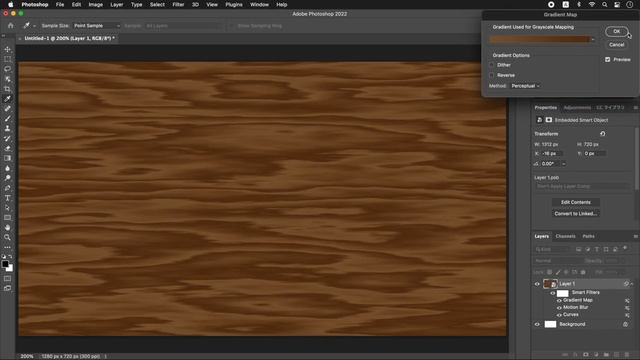Select the Rectangular Marquee tool
Image resolution: width=640 pixels, height=360 pixels.
(x=7, y=59)
